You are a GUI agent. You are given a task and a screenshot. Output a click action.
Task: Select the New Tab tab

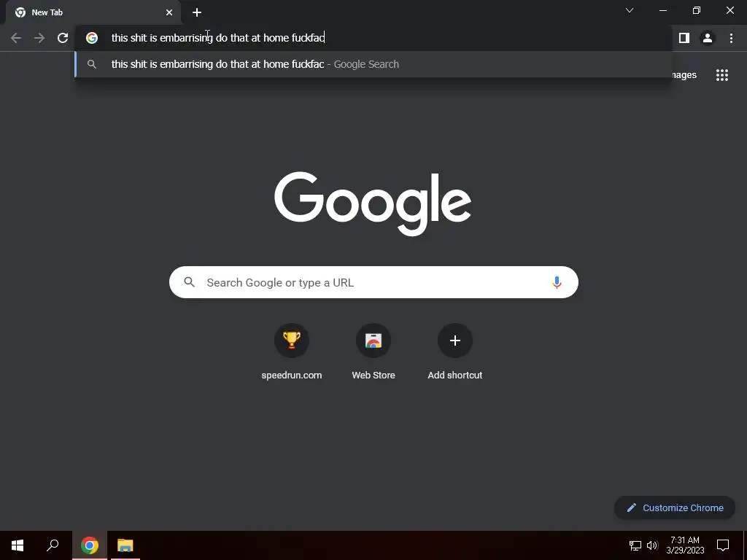coord(93,12)
